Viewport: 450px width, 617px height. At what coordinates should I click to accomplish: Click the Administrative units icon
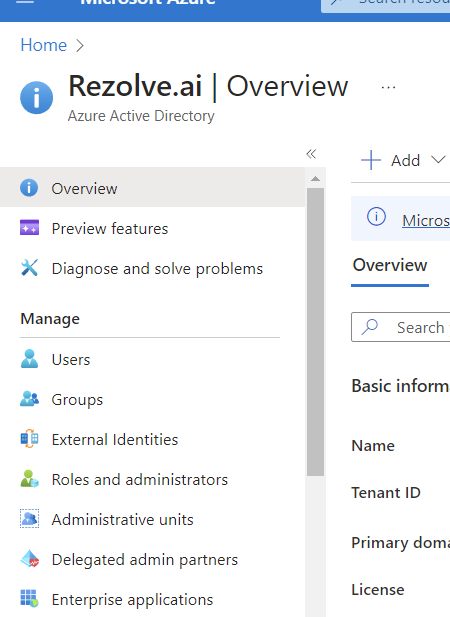click(x=30, y=519)
